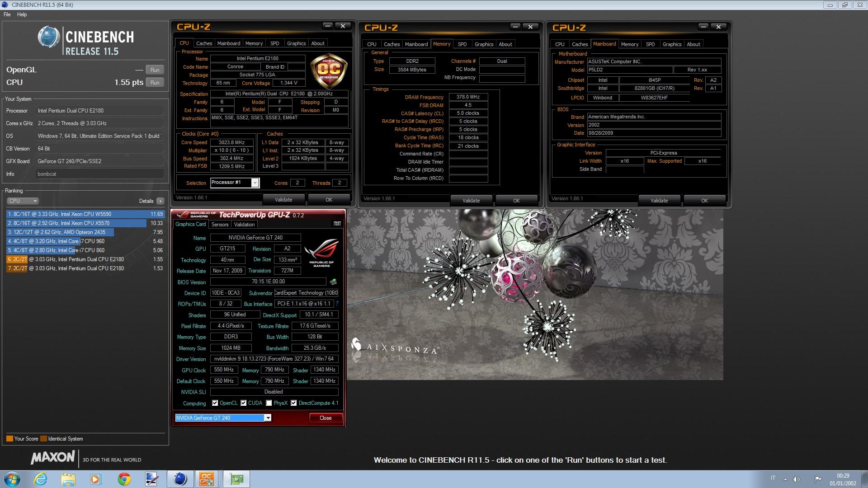Click Validate in the CPU-Z CPU window
The width and height of the screenshot is (868, 488).
tap(283, 200)
